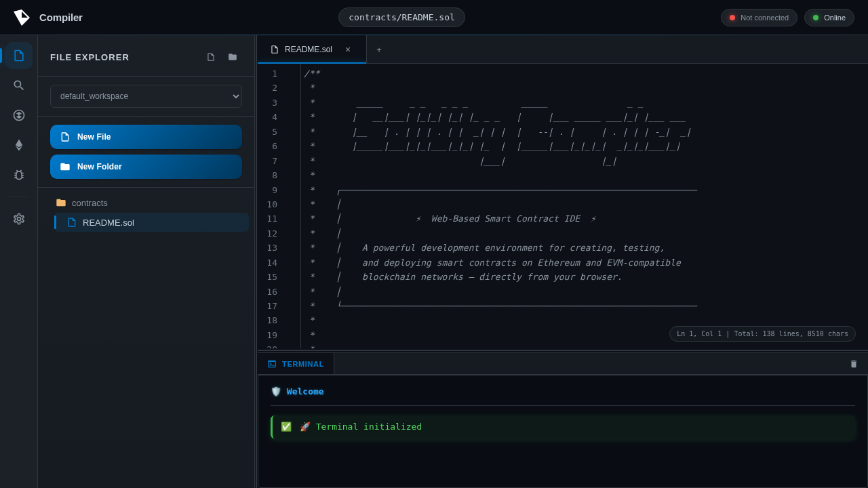Screen dimensions: 868x488
Task: Open the Settings gear sidebar icon
Action: point(19,219)
